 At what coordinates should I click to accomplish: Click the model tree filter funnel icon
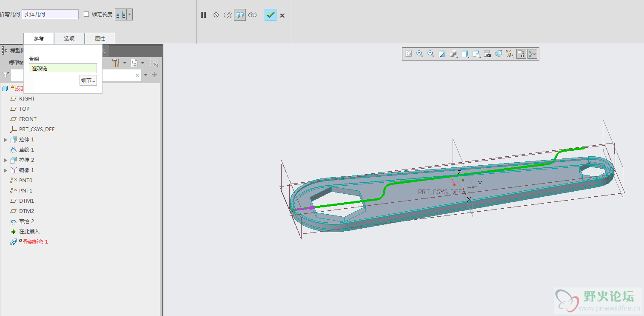(6, 75)
